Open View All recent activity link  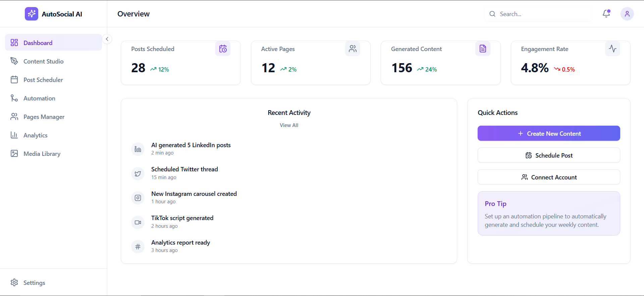coord(289,125)
